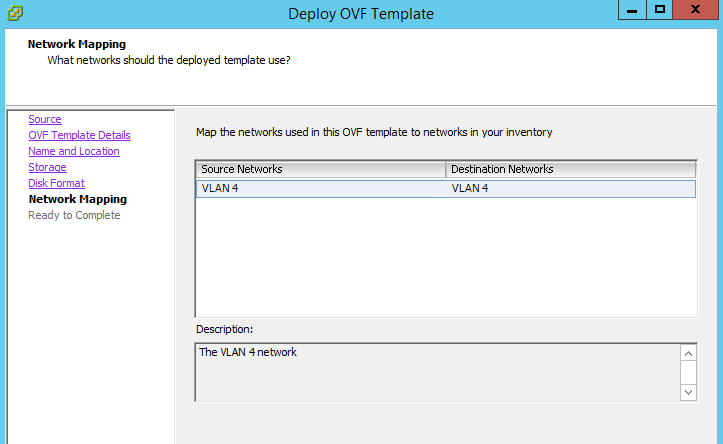Minimize the Deploy OVF Template window
The image size is (723, 444).
(632, 10)
